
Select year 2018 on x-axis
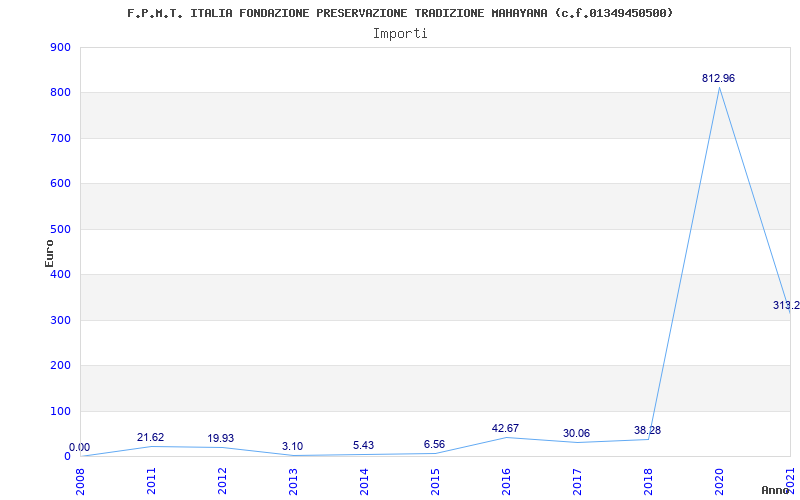[x=648, y=482]
